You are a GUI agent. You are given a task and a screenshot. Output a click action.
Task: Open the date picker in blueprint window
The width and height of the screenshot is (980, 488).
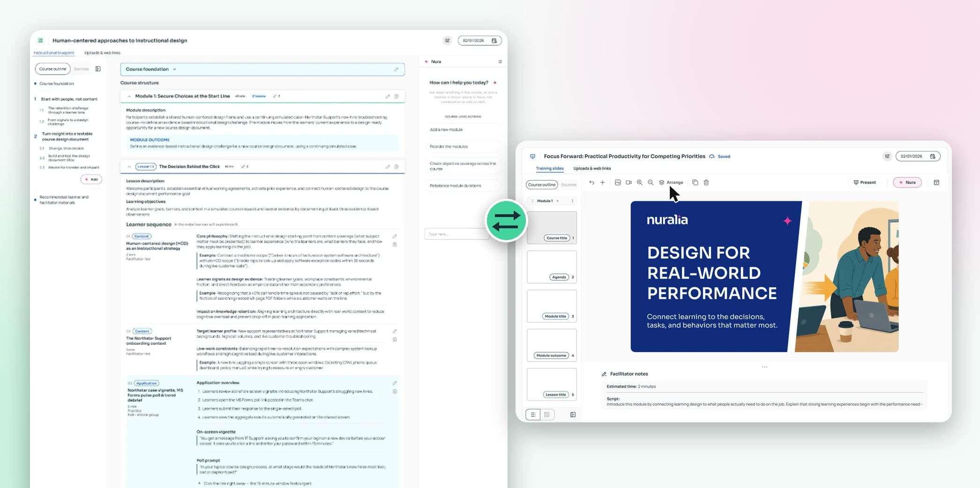click(x=479, y=41)
